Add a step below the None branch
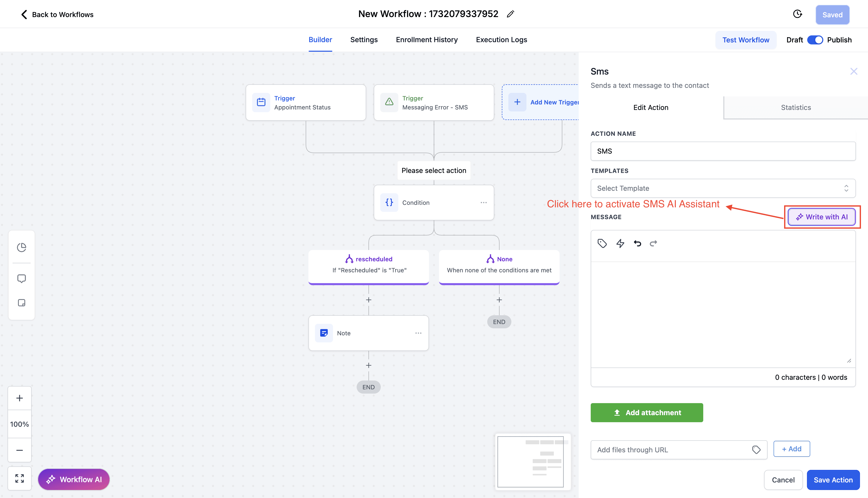Image resolution: width=868 pixels, height=498 pixels. (499, 300)
